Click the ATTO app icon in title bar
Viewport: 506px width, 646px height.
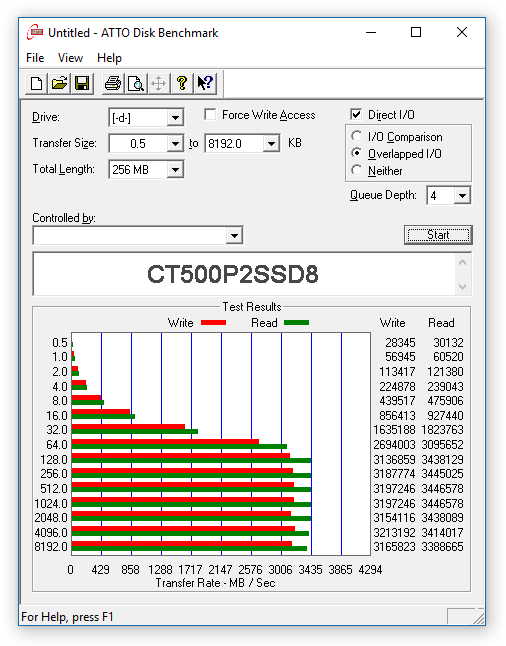pos(35,32)
